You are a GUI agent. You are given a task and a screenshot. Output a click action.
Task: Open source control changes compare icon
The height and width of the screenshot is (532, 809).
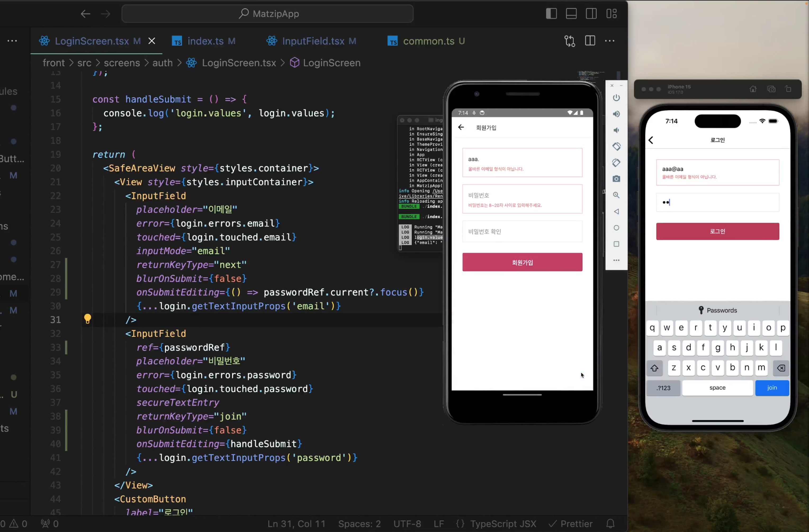tap(570, 41)
